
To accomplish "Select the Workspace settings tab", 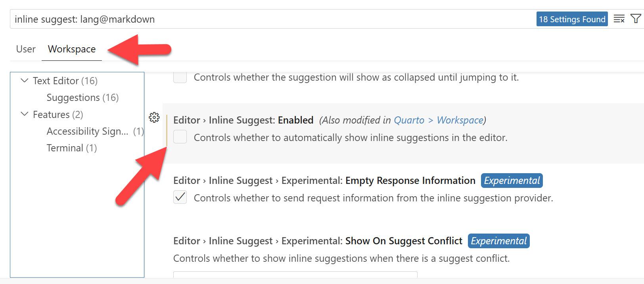I will coord(72,49).
